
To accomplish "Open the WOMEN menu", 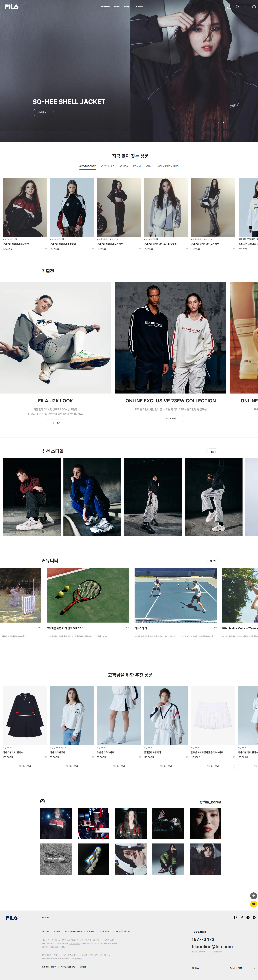I will pyautogui.click(x=105, y=6).
